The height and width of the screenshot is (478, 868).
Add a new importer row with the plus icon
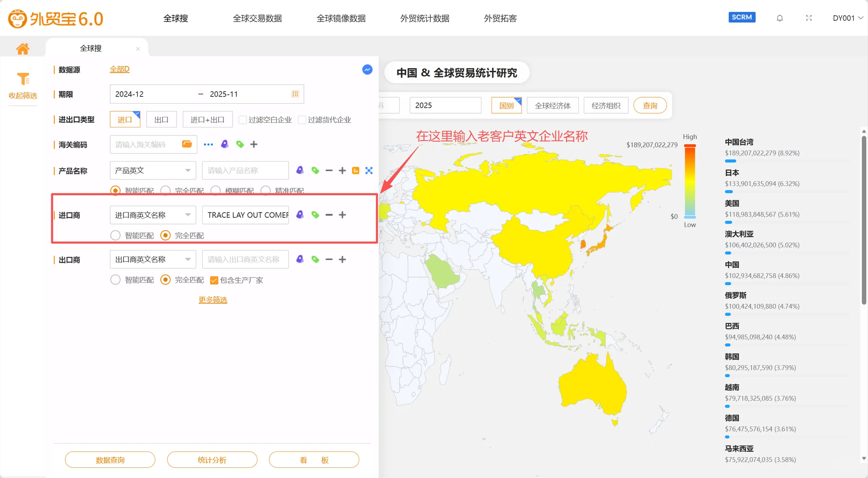click(342, 215)
